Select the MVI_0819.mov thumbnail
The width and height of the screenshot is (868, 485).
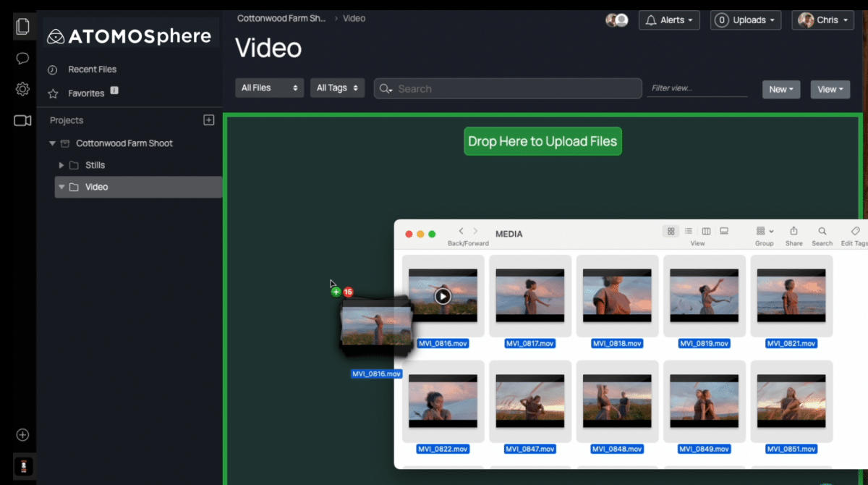coord(705,295)
